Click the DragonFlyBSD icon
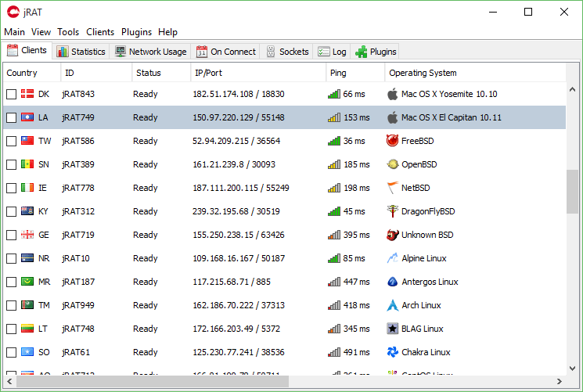The image size is (583, 392). click(393, 211)
